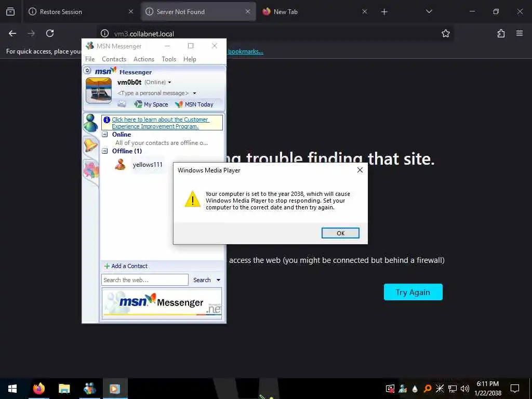532x399 pixels.
Task: Click the MSN Messenger taskbar icon
Action: coord(89,389)
